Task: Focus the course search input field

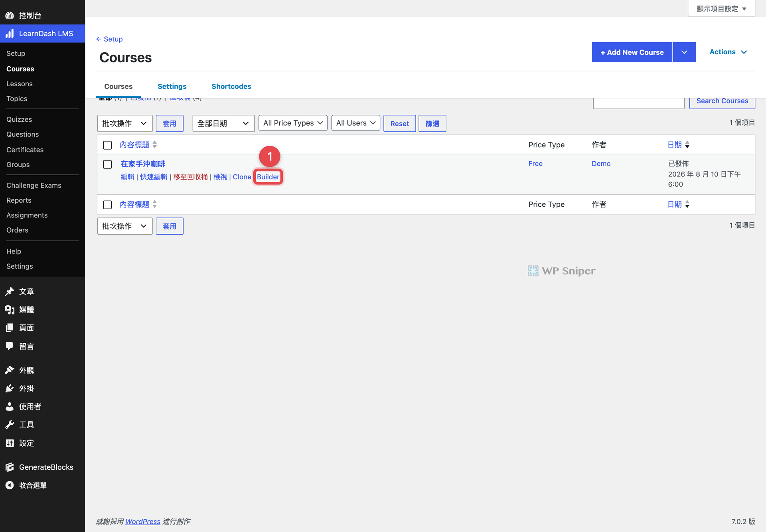Action: [x=639, y=103]
